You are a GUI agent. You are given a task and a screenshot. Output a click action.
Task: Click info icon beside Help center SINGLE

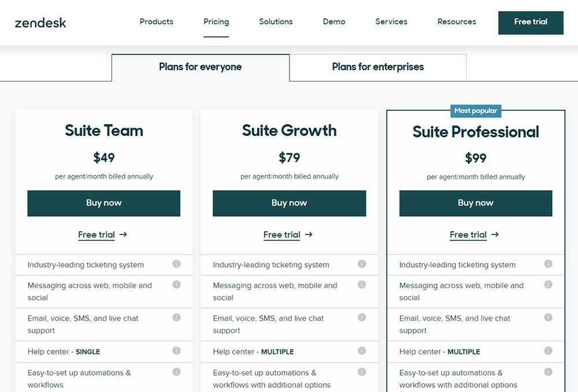[176, 351]
